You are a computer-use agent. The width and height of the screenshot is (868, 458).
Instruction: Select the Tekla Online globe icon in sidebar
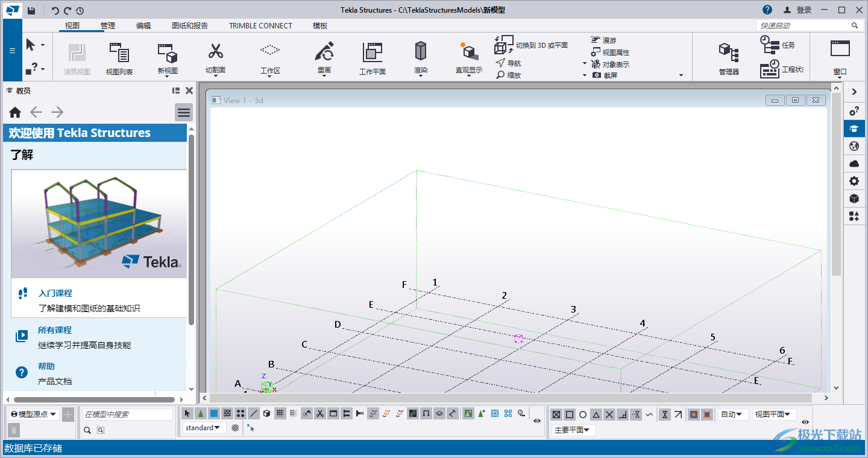[854, 145]
